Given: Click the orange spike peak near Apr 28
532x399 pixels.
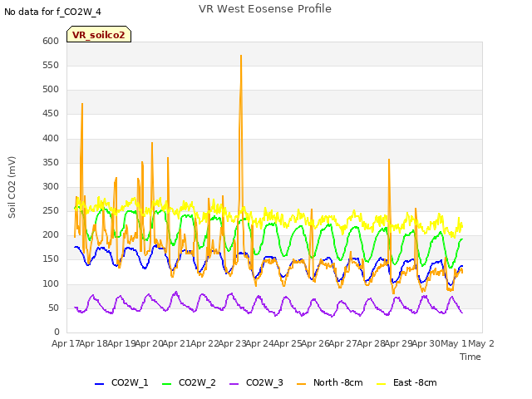Looking at the screenshot, I should coord(389,160).
